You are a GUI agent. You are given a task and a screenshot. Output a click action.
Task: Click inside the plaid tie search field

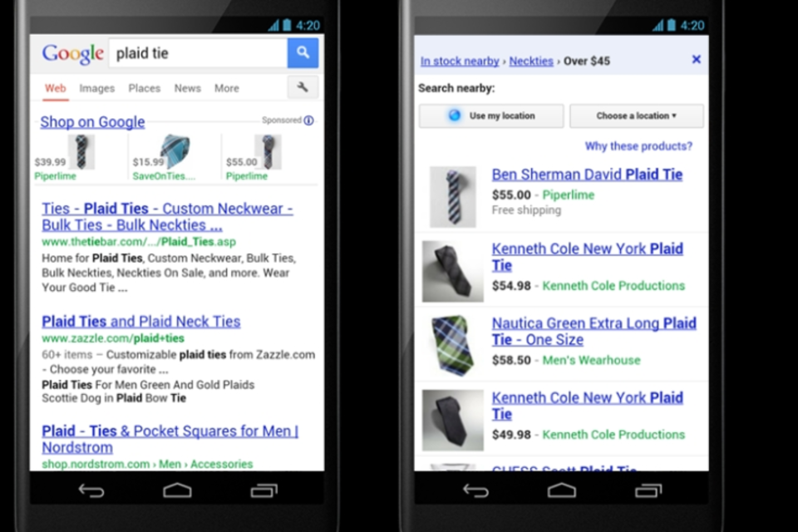(x=198, y=53)
